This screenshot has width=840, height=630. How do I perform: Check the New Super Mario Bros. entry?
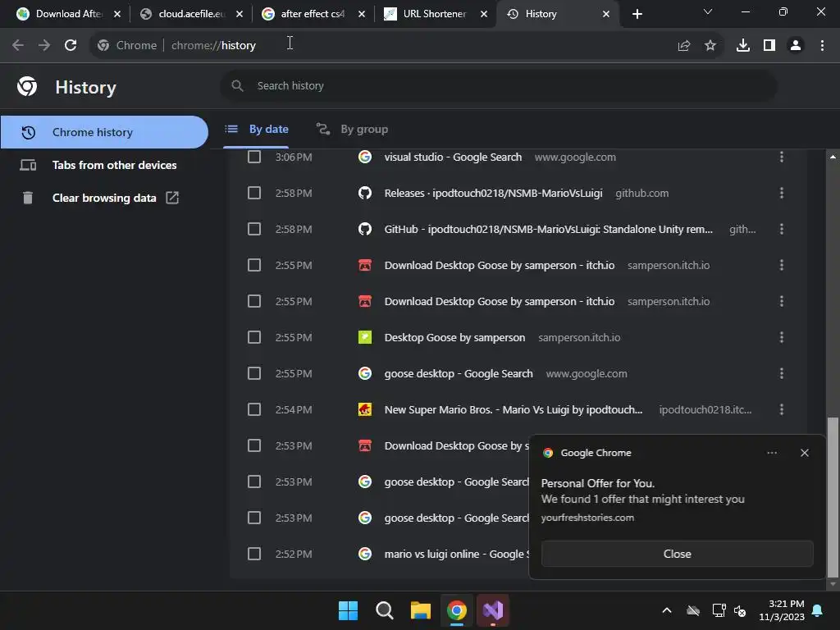[x=254, y=409]
